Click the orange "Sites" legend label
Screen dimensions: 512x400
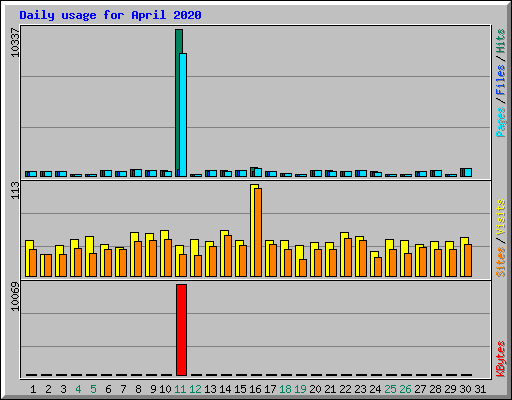pos(501,262)
